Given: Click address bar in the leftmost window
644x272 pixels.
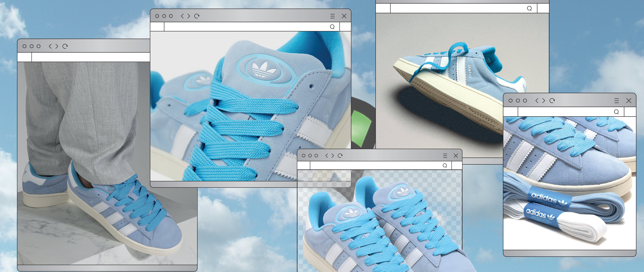Looking at the screenshot, I should tap(91, 57).
